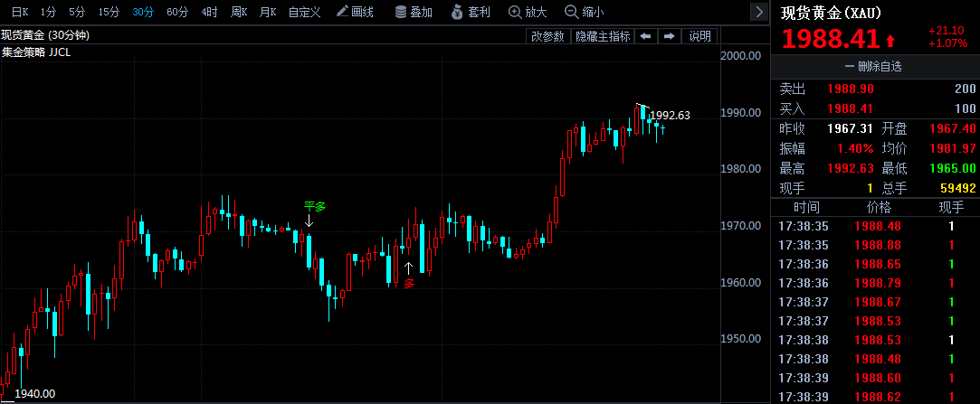Click the 集金策略 JJCL indicator label
This screenshot has width=980, height=404.
point(36,52)
